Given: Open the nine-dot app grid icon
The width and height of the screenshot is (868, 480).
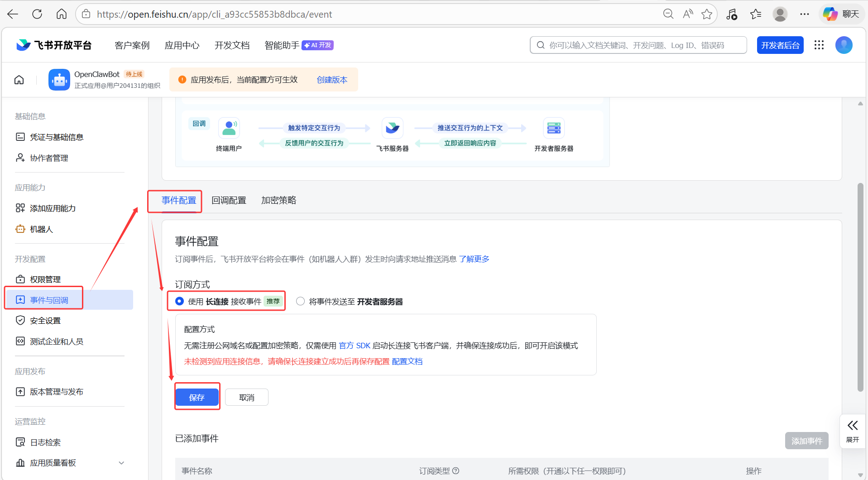Looking at the screenshot, I should 819,45.
